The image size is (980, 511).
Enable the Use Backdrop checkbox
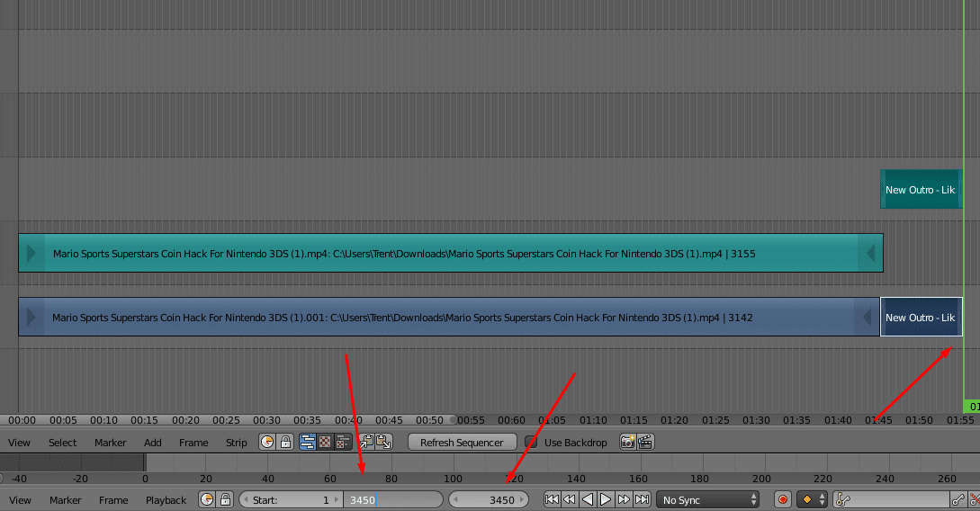coord(531,443)
